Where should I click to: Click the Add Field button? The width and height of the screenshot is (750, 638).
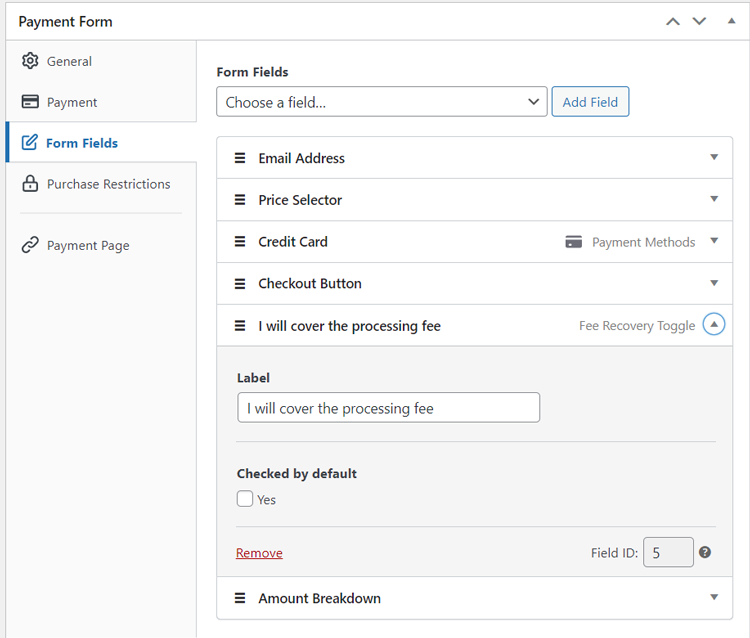tap(590, 101)
